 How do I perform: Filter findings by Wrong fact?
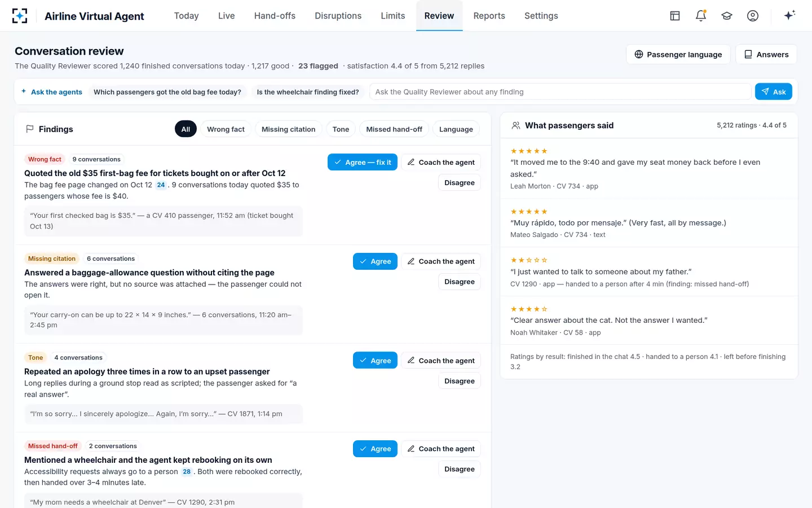click(226, 129)
